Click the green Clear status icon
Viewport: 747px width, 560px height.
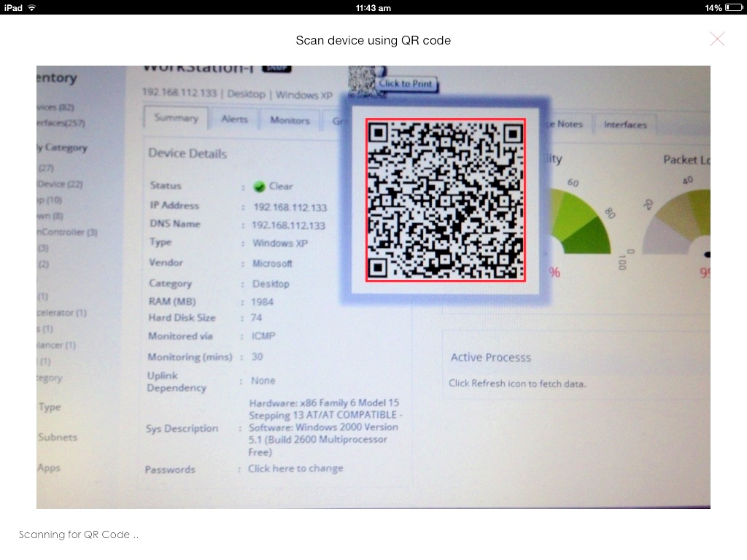click(x=259, y=187)
